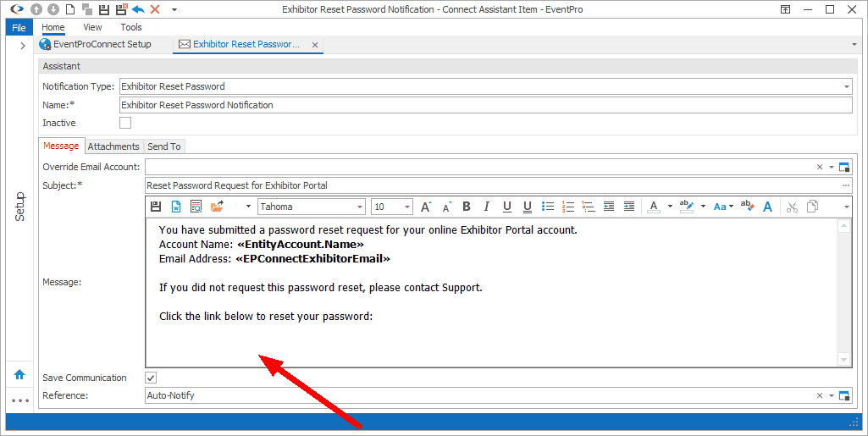Open the File menu

click(19, 28)
